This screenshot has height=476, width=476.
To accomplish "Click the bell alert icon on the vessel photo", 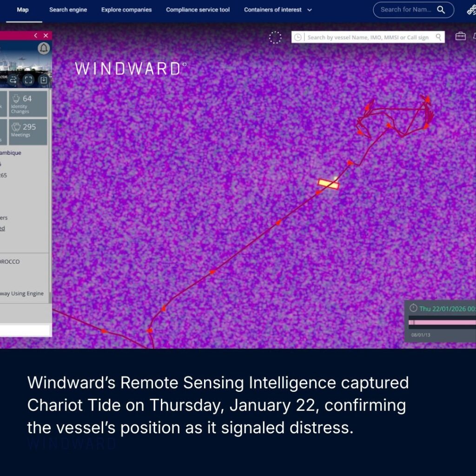I will point(44,48).
